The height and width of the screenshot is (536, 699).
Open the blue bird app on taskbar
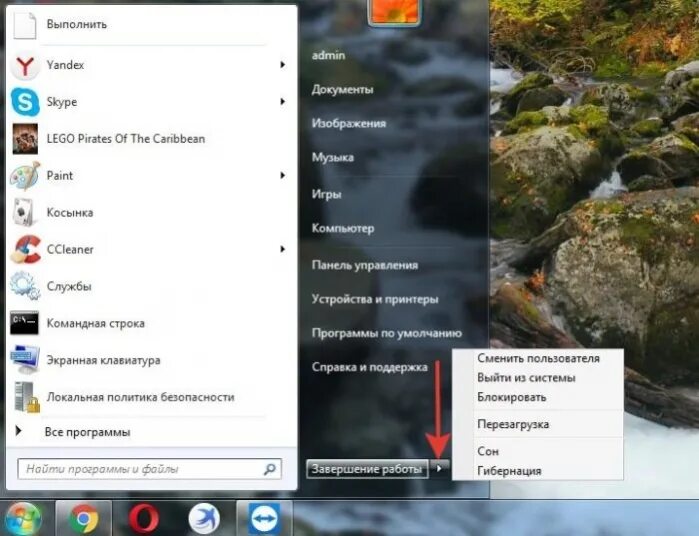(204, 519)
